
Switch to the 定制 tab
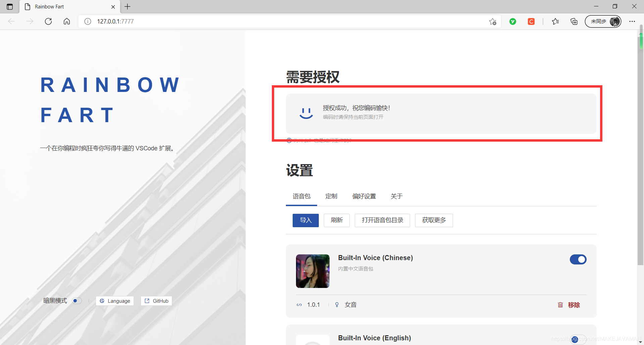coord(331,196)
